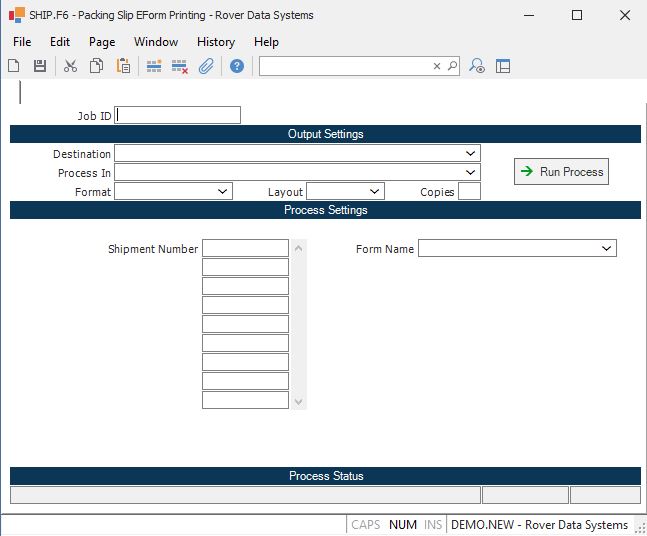
Task: Click the Cut scissors icon
Action: 70,66
